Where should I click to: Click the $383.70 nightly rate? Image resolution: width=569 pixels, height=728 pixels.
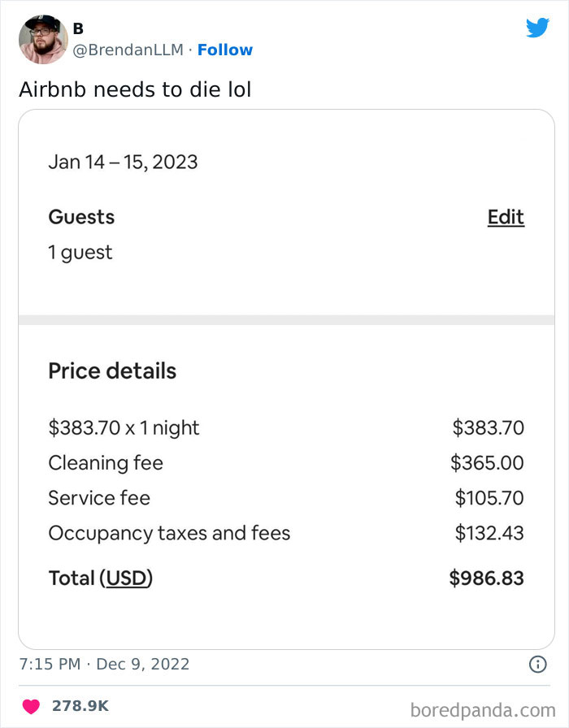tap(124, 427)
